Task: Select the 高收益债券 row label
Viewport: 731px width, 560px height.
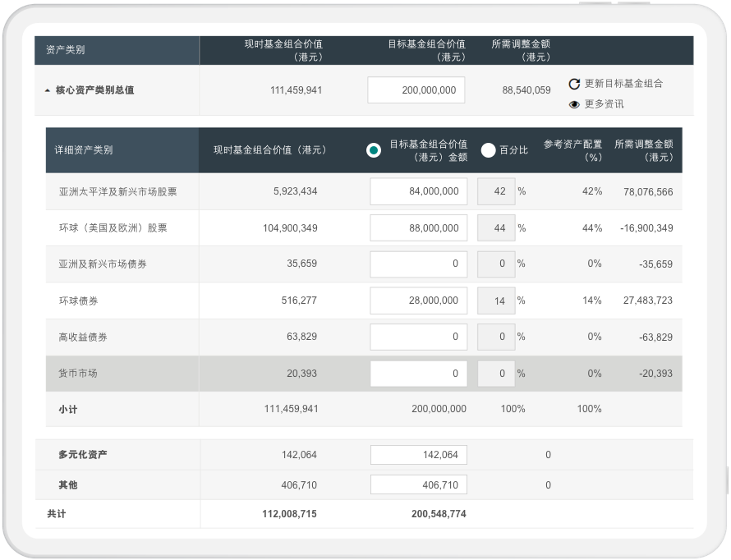Action: pos(83,337)
